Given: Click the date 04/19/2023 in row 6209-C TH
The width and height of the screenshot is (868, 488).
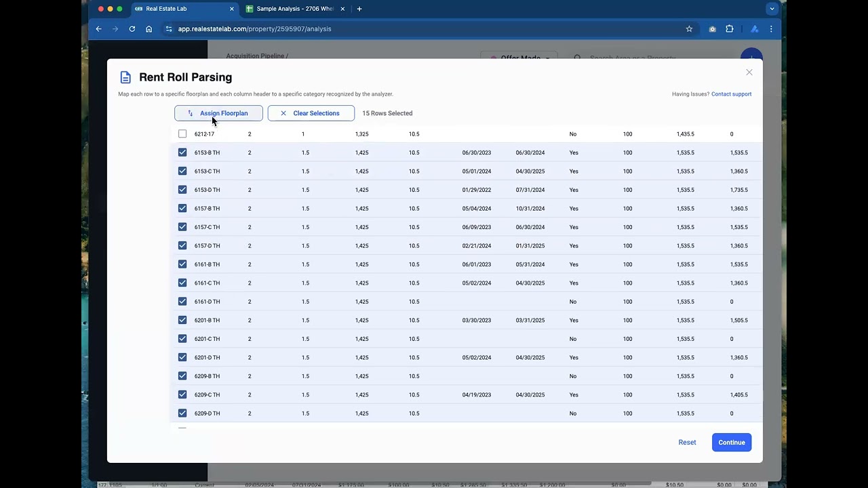Looking at the screenshot, I should coord(477,394).
